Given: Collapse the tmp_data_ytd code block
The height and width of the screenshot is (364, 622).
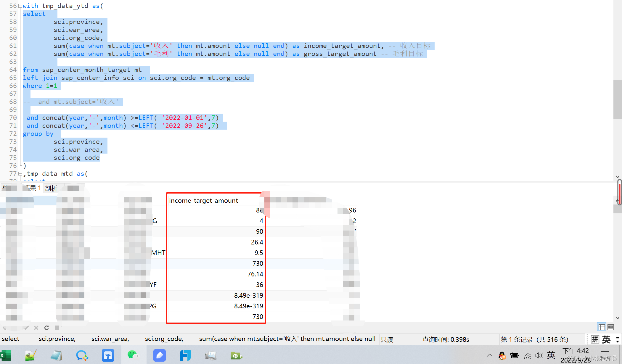Looking at the screenshot, I should click(20, 6).
